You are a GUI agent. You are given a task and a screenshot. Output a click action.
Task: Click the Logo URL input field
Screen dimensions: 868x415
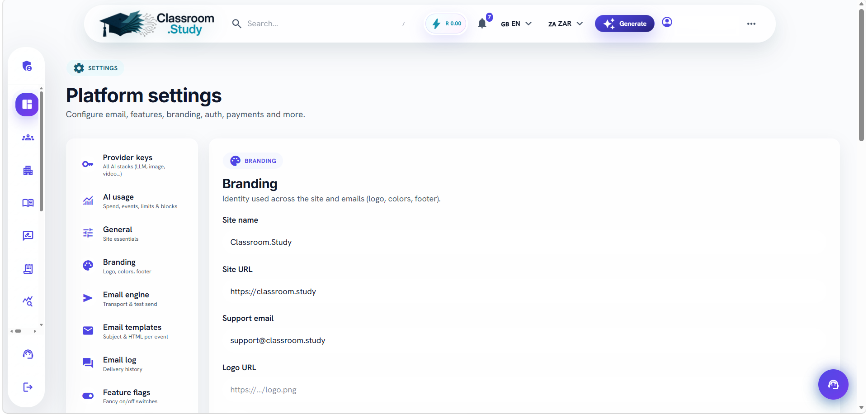(x=524, y=390)
